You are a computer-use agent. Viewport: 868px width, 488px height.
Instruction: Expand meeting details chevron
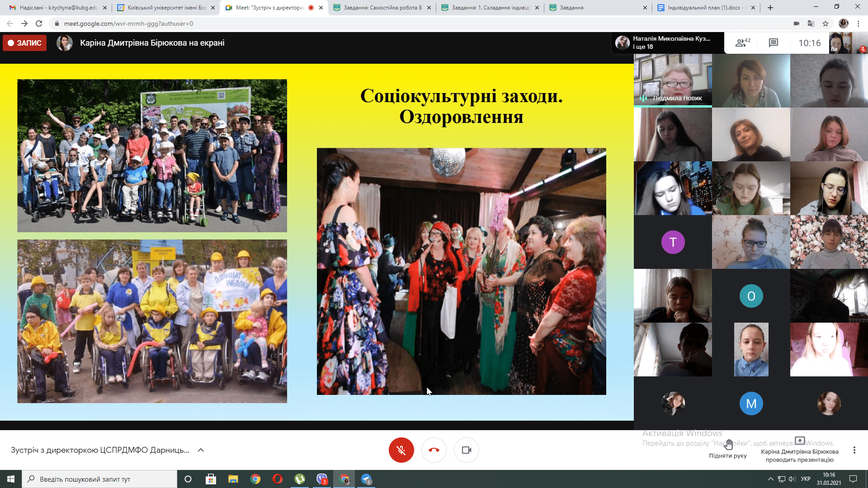coord(201,450)
